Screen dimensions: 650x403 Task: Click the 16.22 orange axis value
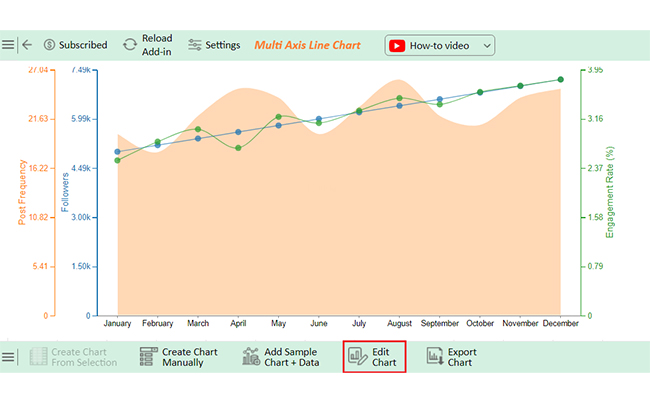[x=38, y=168]
